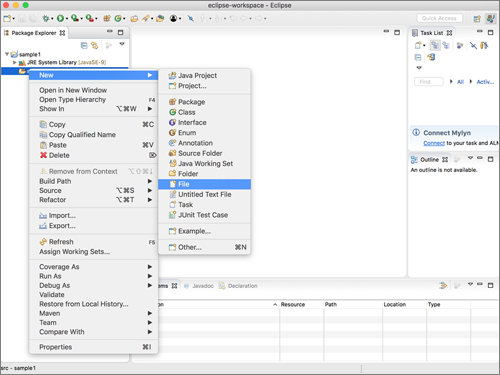Image resolution: width=500 pixels, height=375 pixels.
Task: Choose Annotation from New submenu
Action: click(204, 143)
